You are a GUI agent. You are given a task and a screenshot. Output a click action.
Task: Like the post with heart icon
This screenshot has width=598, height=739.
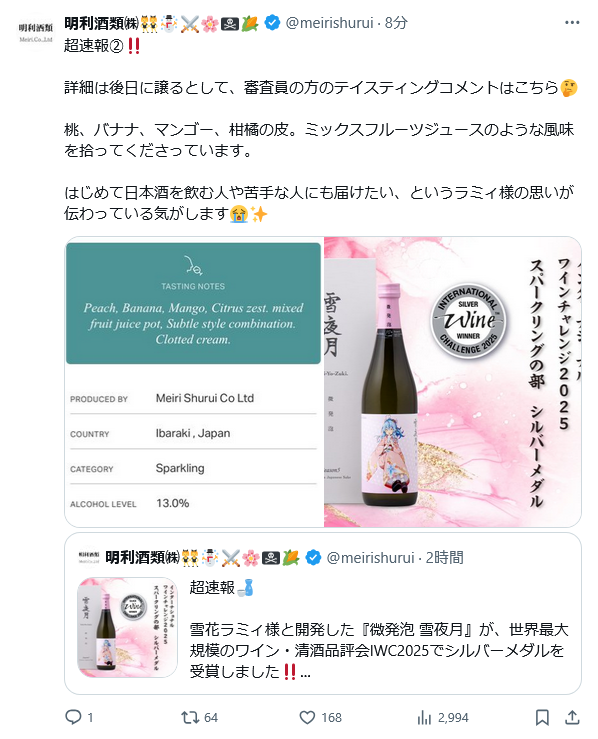tap(307, 717)
